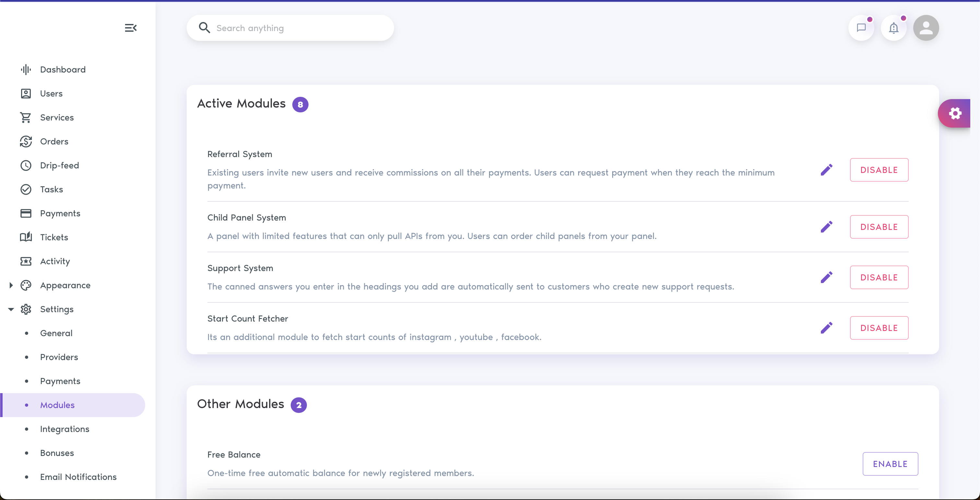Screen dimensions: 980x500
Task: Disable the Start Count Fetcher module
Action: [879, 328]
